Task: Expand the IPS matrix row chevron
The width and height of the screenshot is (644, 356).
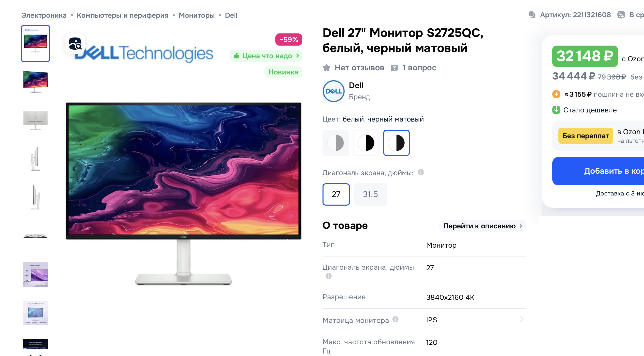Action: 522,319
